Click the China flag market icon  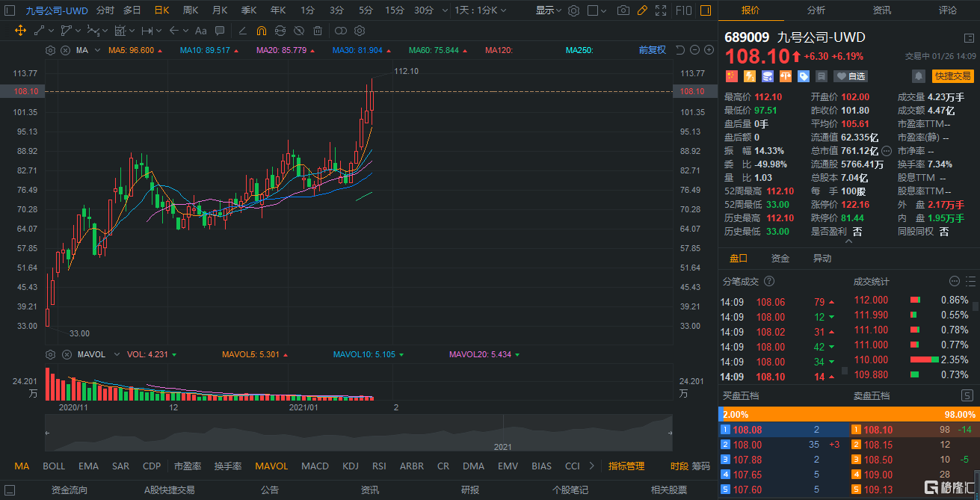732,76
